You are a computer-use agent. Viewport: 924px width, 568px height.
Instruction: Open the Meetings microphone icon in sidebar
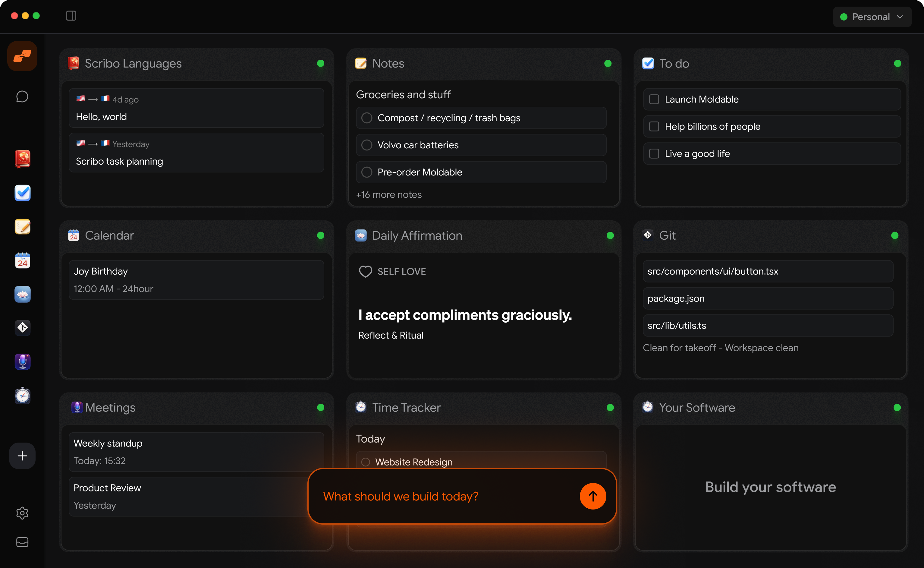22,361
